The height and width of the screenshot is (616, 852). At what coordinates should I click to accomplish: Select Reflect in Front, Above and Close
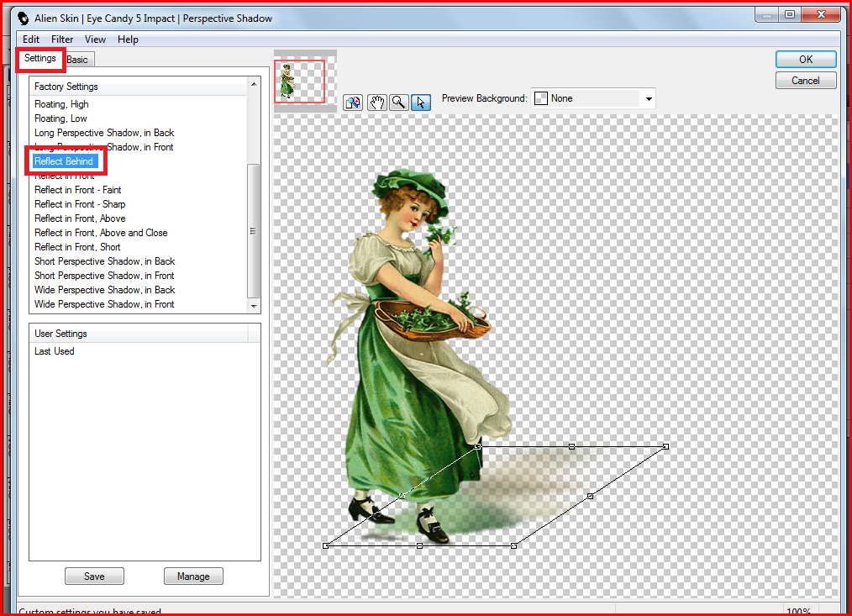point(101,233)
